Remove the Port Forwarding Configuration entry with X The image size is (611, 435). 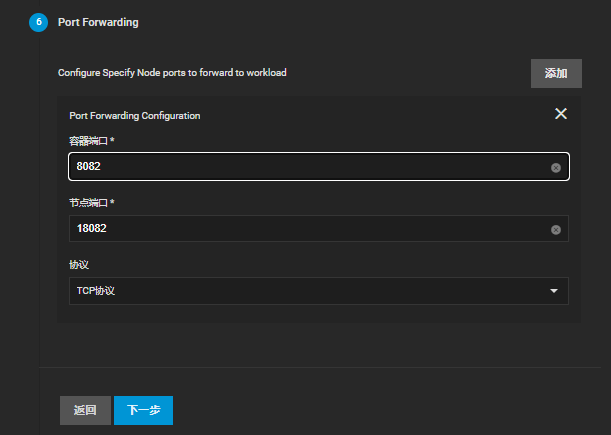pos(561,114)
